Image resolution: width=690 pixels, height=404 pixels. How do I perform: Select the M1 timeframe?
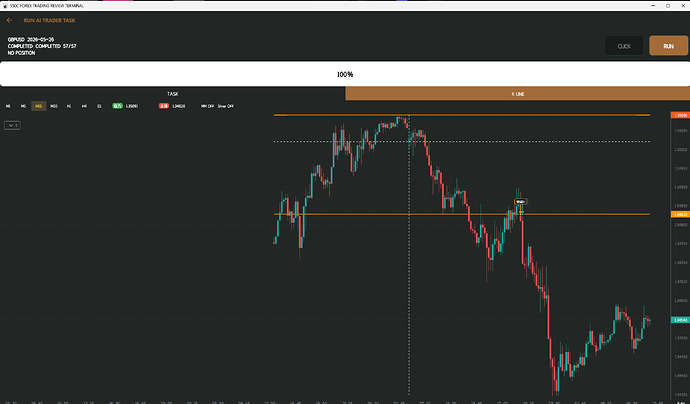tap(8, 106)
